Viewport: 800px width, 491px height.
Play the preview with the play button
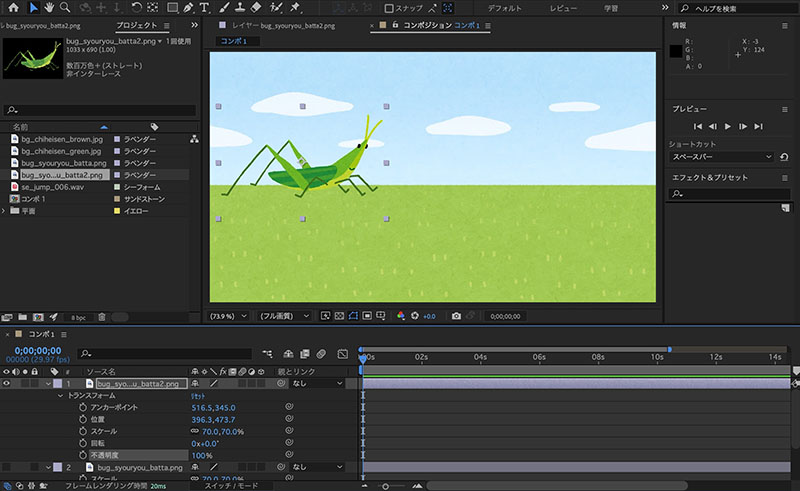(x=728, y=127)
